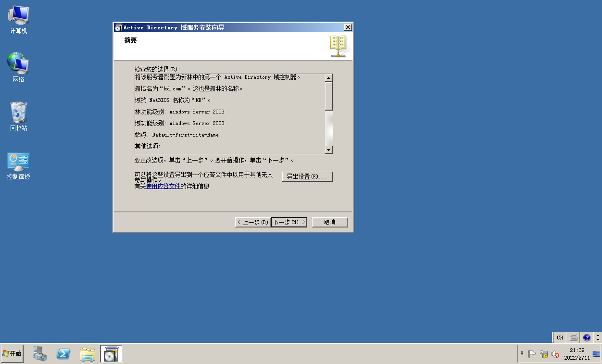This screenshot has height=364, width=602.
Task: Select the 网络 desktop icon
Action: point(18,68)
